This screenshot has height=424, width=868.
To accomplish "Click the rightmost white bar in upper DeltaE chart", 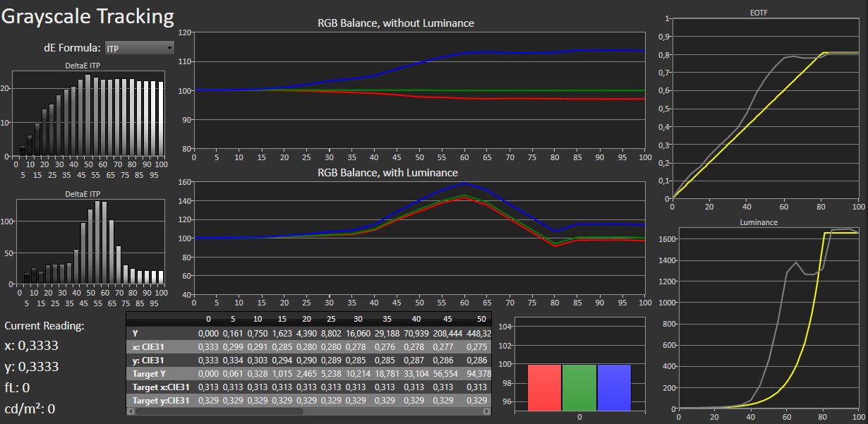I will (x=161, y=119).
